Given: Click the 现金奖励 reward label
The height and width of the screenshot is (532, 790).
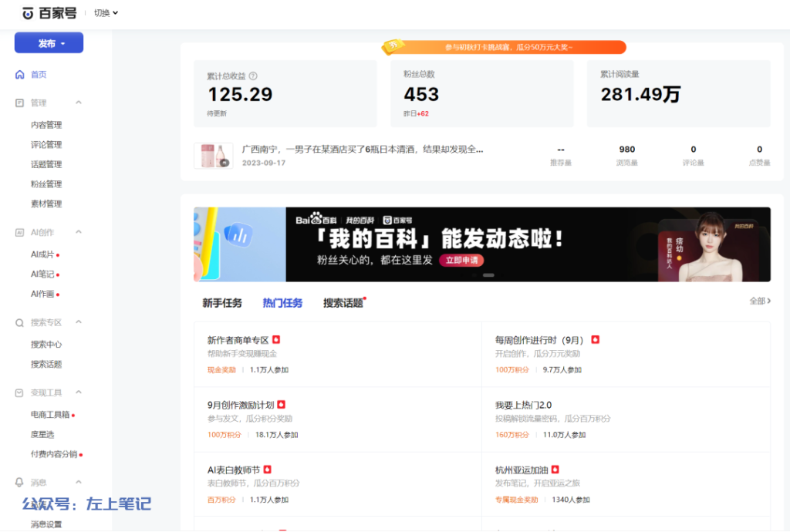Looking at the screenshot, I should coord(221,370).
